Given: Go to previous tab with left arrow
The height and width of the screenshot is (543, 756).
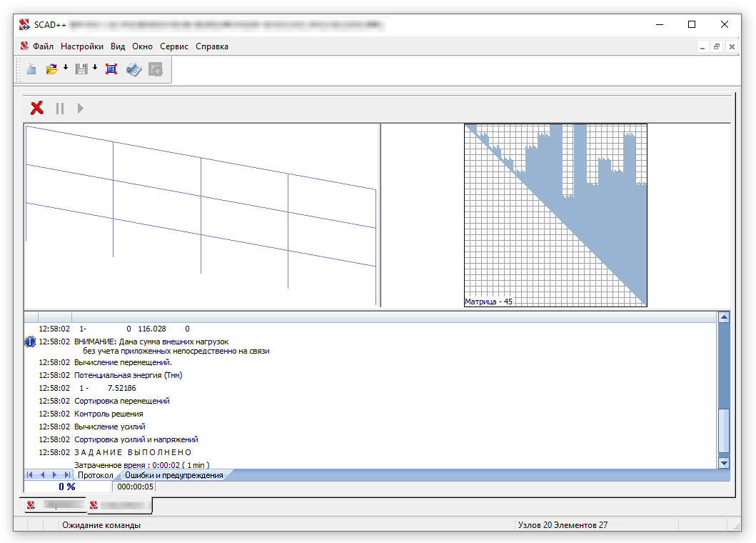Looking at the screenshot, I should coord(42,475).
